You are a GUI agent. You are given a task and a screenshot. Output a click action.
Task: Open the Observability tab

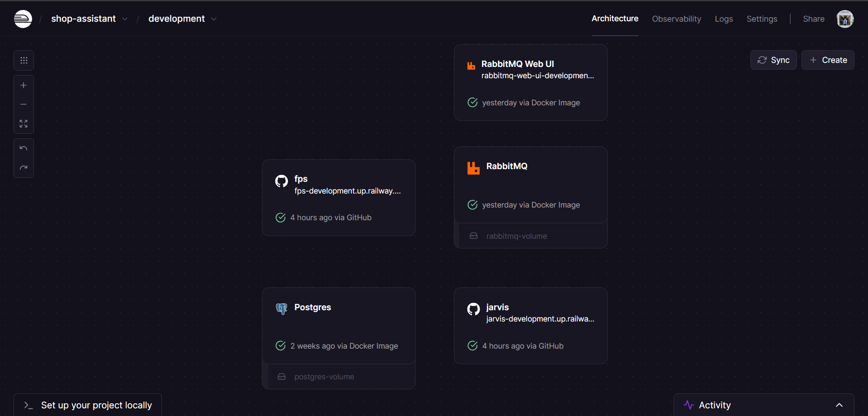pyautogui.click(x=676, y=19)
